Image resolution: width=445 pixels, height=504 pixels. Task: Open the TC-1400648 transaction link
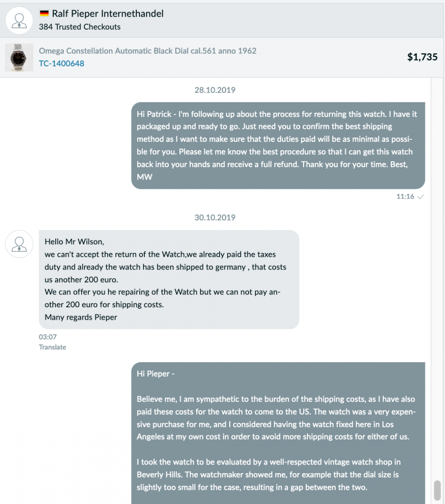click(x=61, y=63)
